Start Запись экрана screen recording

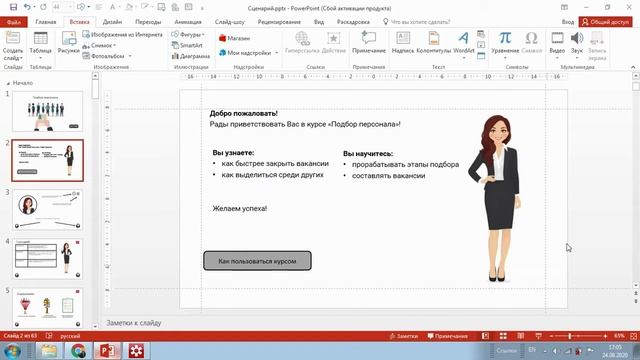coord(597,46)
